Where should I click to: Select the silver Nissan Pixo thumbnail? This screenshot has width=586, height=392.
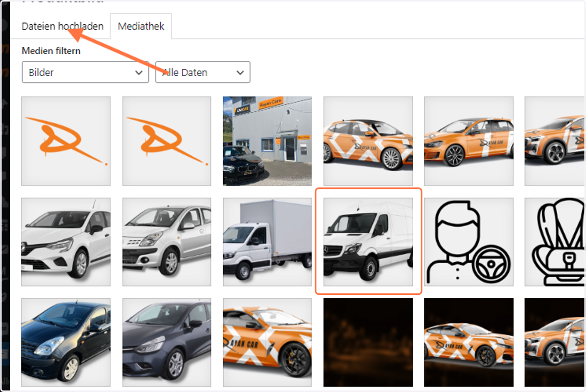167,241
